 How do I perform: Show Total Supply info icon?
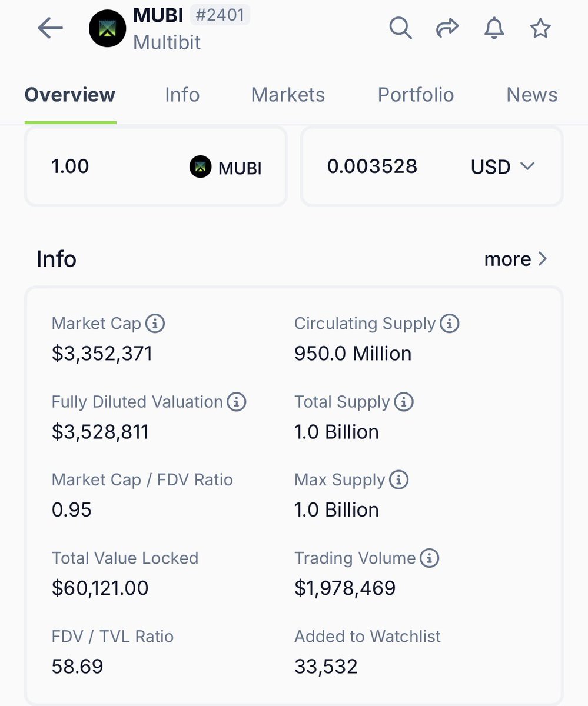[404, 402]
